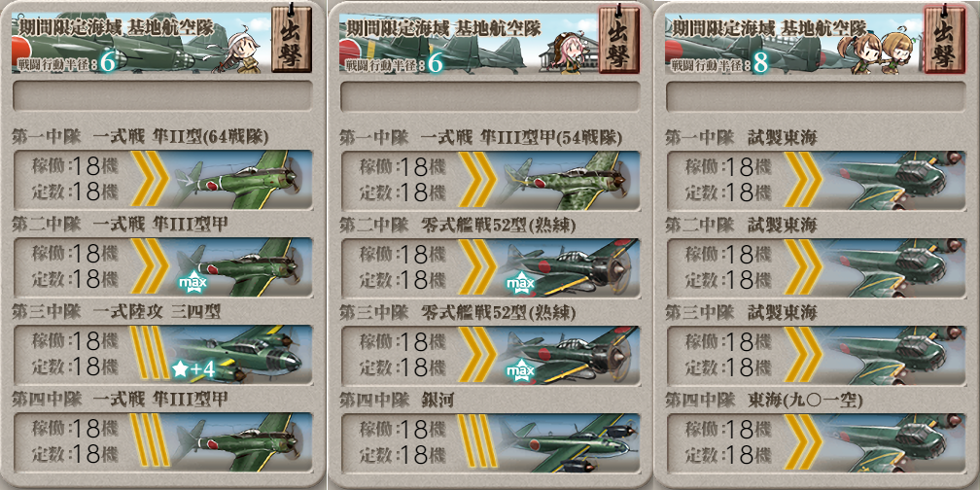
Task: Click the combat radius 8 indicator
Action: pos(760,63)
